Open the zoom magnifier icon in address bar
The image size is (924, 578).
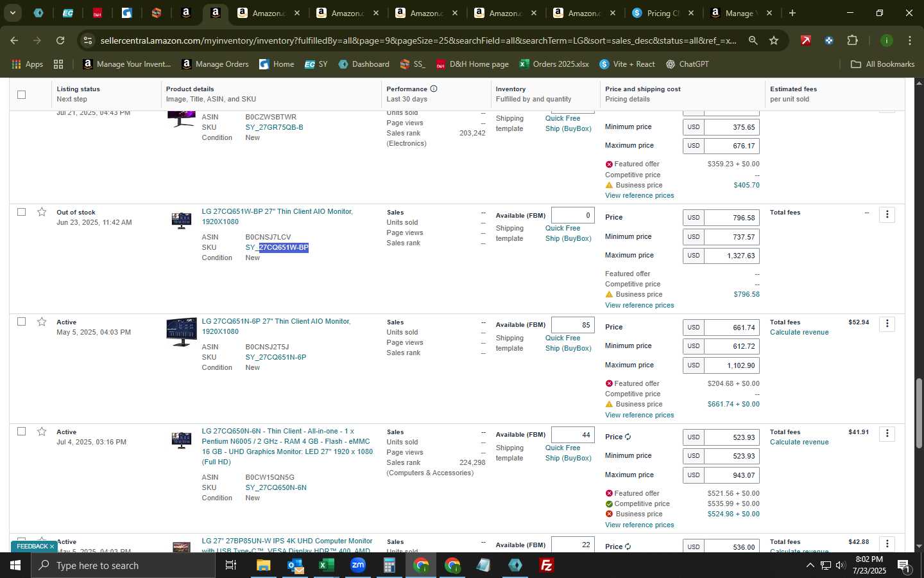tap(753, 40)
